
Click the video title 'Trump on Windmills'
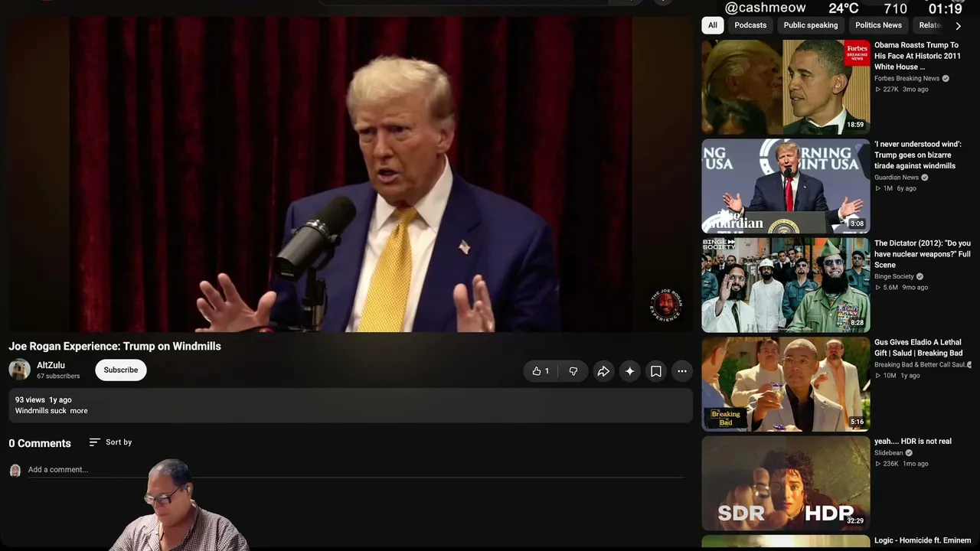point(115,346)
